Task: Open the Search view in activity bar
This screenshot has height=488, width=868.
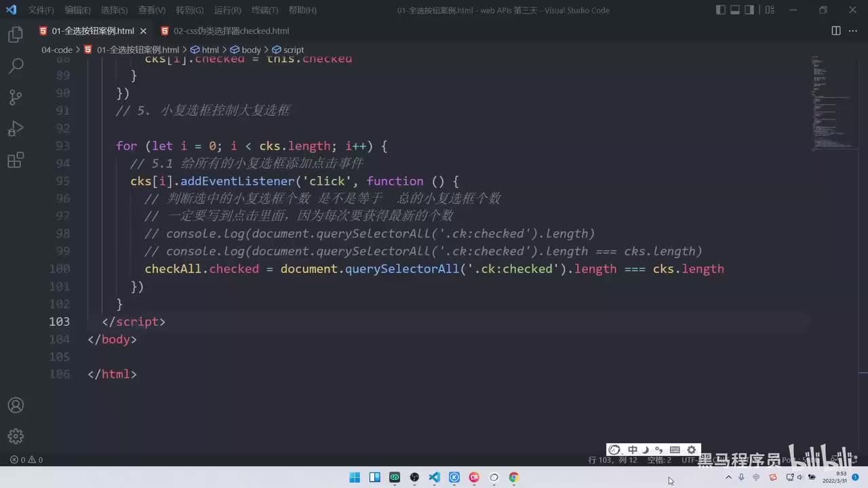Action: click(16, 66)
